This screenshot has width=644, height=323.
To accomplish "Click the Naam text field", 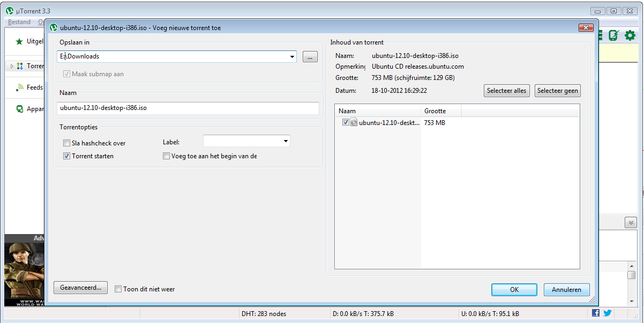I will [188, 108].
